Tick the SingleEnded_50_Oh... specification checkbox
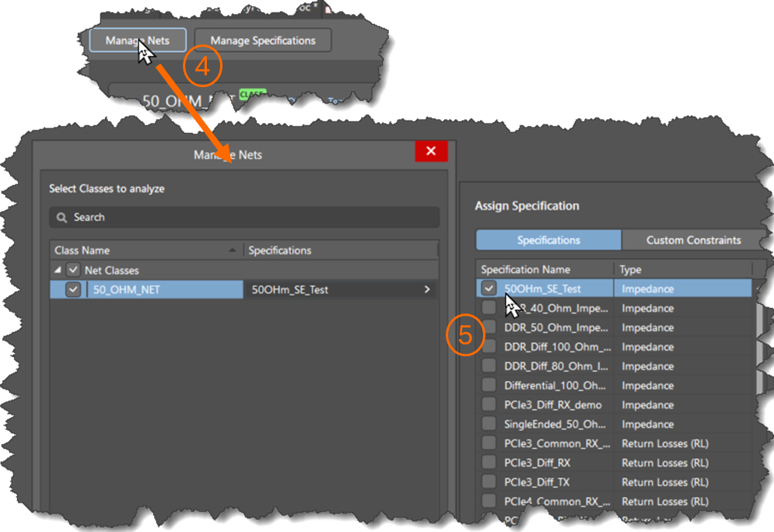Viewport: 774px width, 532px height. (489, 424)
